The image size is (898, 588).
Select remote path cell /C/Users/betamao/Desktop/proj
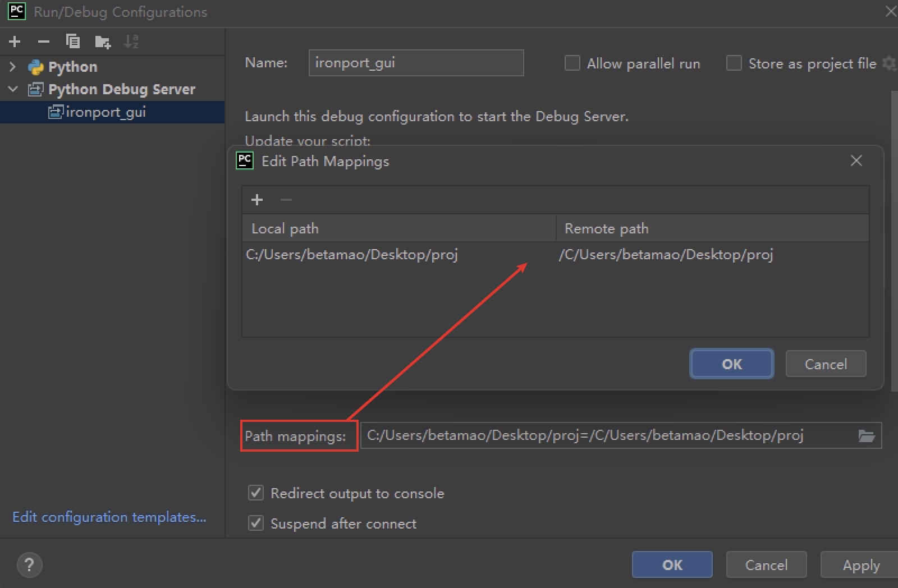(x=713, y=255)
